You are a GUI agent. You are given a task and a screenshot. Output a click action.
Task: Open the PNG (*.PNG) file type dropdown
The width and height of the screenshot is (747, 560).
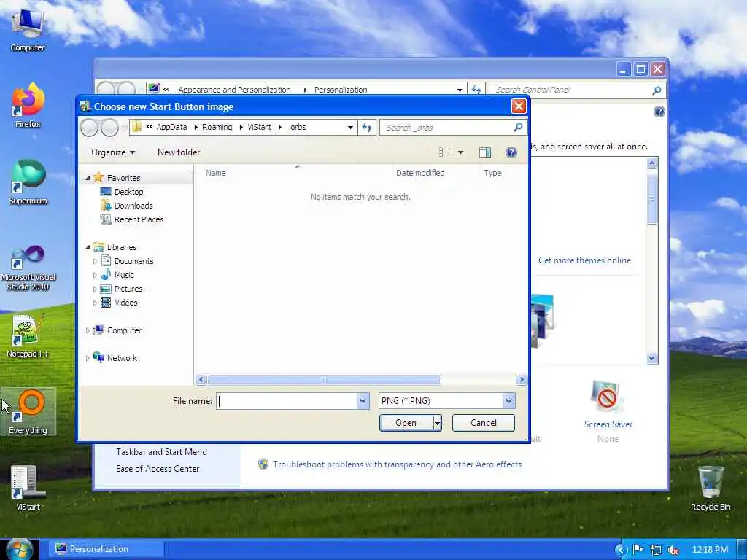pyautogui.click(x=508, y=401)
